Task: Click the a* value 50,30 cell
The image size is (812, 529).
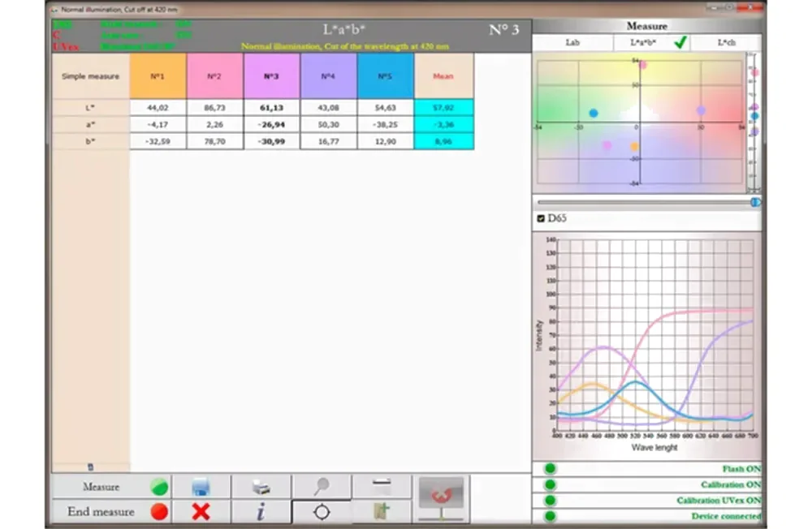Action: point(328,124)
